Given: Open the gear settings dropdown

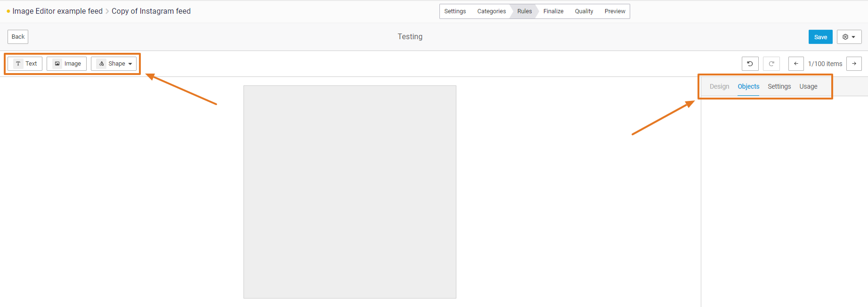Looking at the screenshot, I should click(849, 37).
